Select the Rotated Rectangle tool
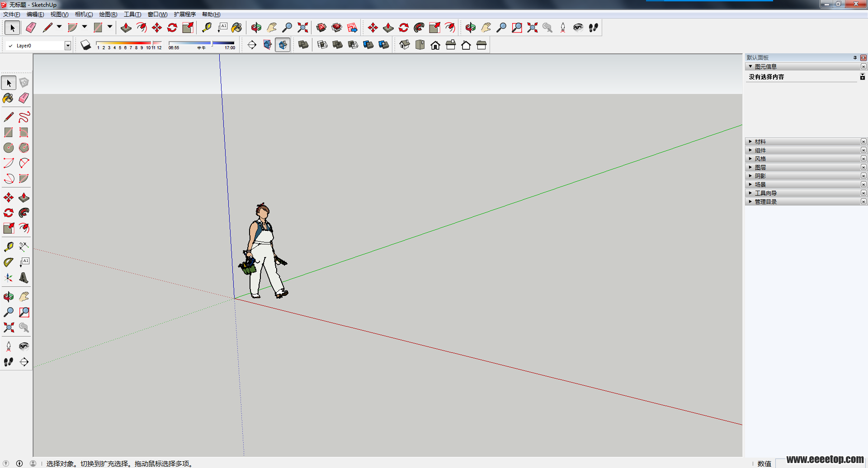The height and width of the screenshot is (468, 868). [24, 132]
